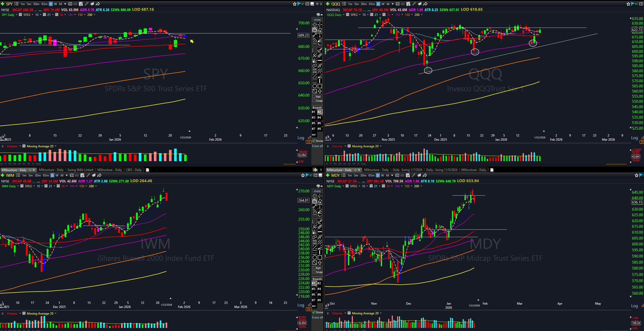The height and width of the screenshot is (331, 644).
Task: Select the Text drawing tool in SPY chart
Action: [320, 35]
